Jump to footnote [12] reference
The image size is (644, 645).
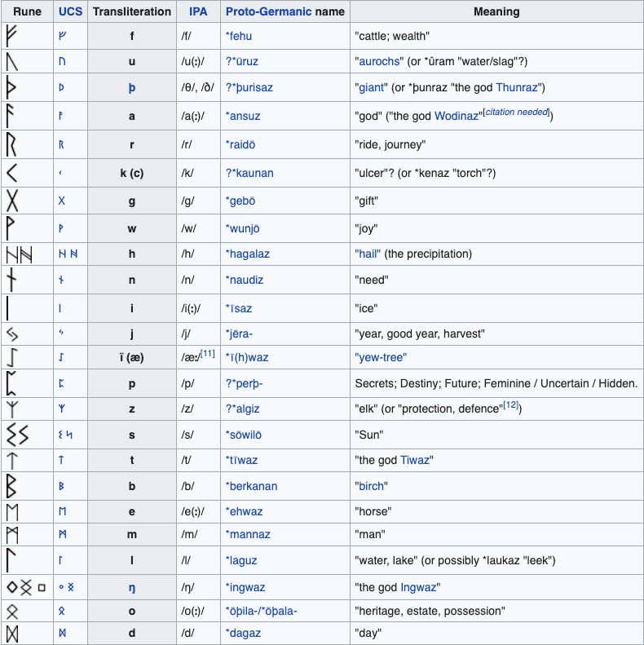coord(510,405)
